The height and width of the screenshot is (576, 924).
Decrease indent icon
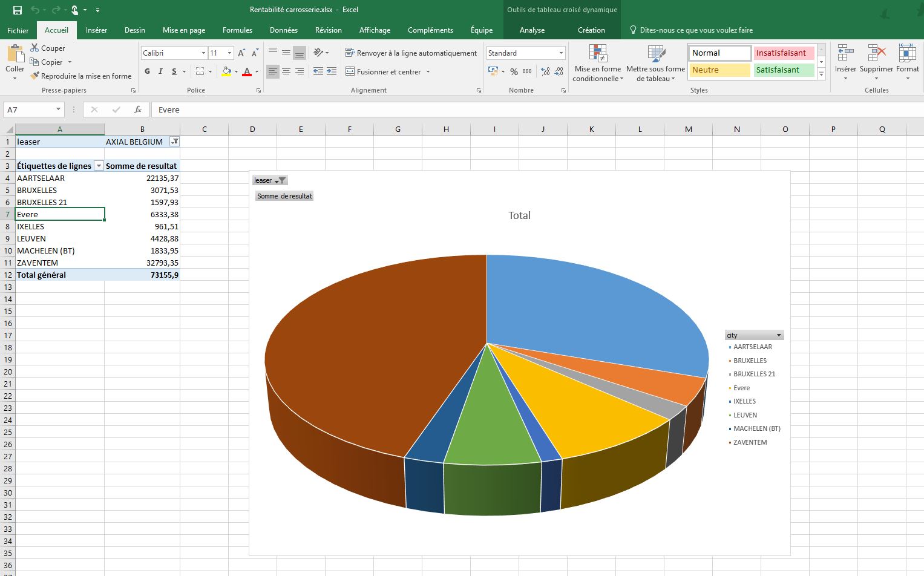point(318,71)
